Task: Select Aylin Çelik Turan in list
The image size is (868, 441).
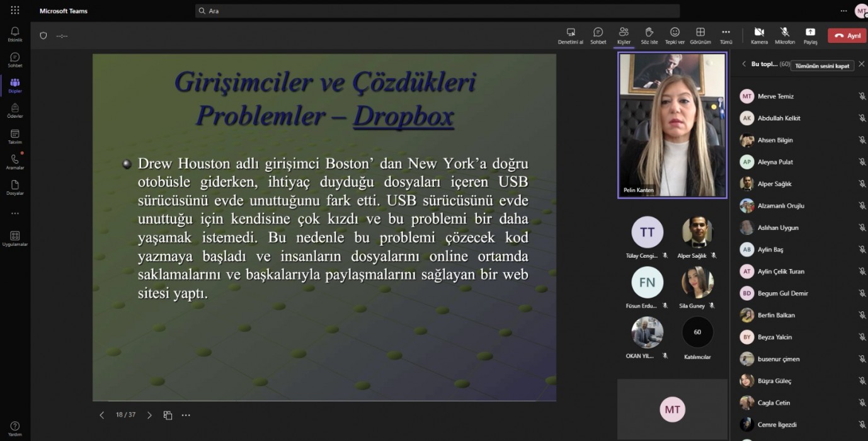Action: click(799, 272)
